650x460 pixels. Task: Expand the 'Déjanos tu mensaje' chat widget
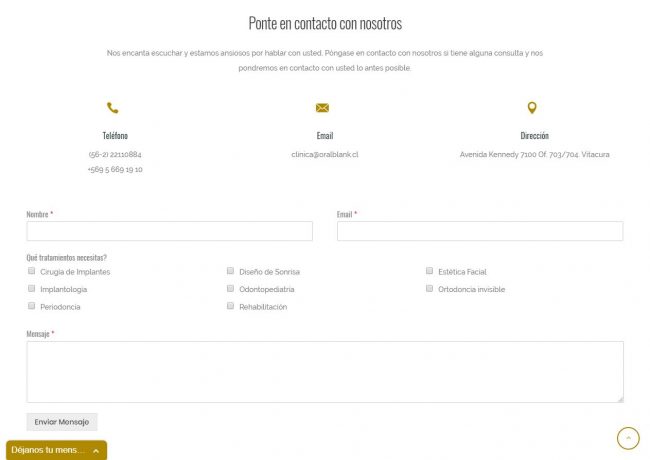(x=56, y=450)
